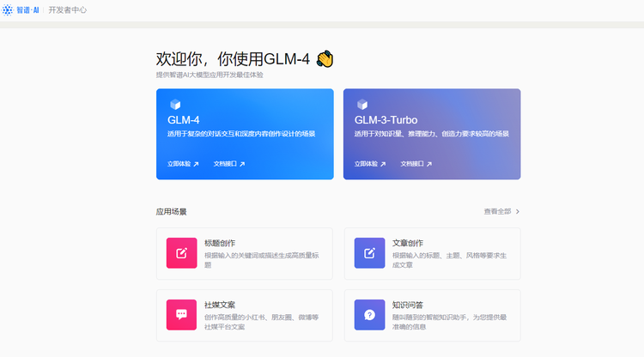Click the GLM-4 card description text
This screenshot has height=357, width=644.
click(x=241, y=134)
